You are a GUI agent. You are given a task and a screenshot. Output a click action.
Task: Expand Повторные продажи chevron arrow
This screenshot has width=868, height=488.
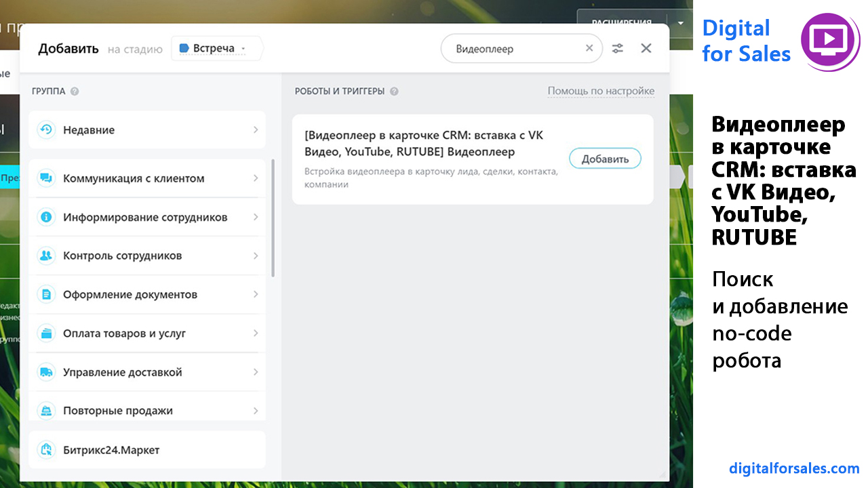point(256,410)
